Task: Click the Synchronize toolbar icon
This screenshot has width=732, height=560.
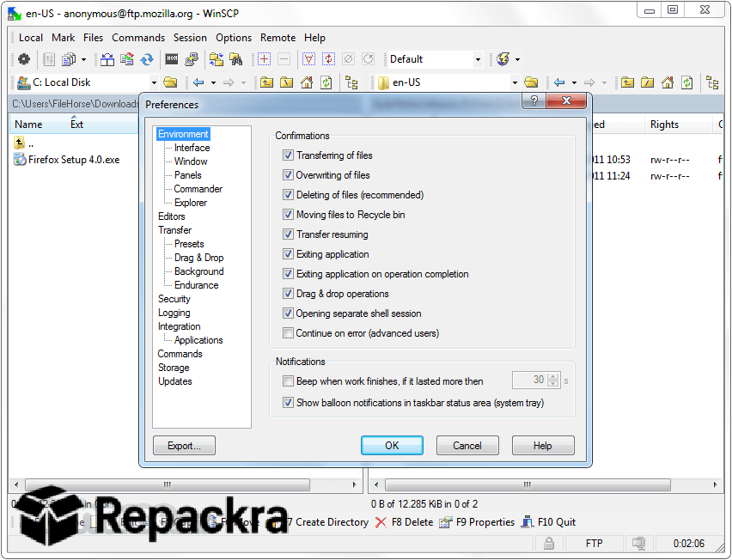Action: tap(127, 59)
